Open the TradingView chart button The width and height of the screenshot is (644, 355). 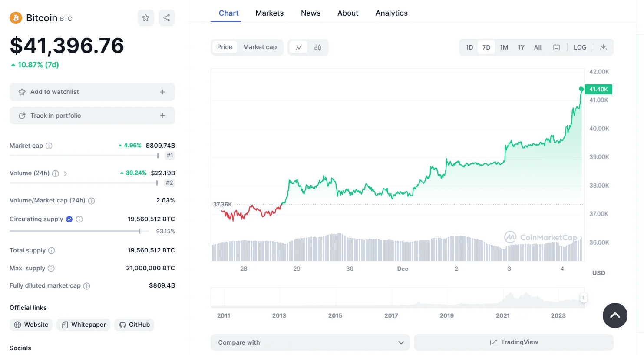pyautogui.click(x=514, y=342)
